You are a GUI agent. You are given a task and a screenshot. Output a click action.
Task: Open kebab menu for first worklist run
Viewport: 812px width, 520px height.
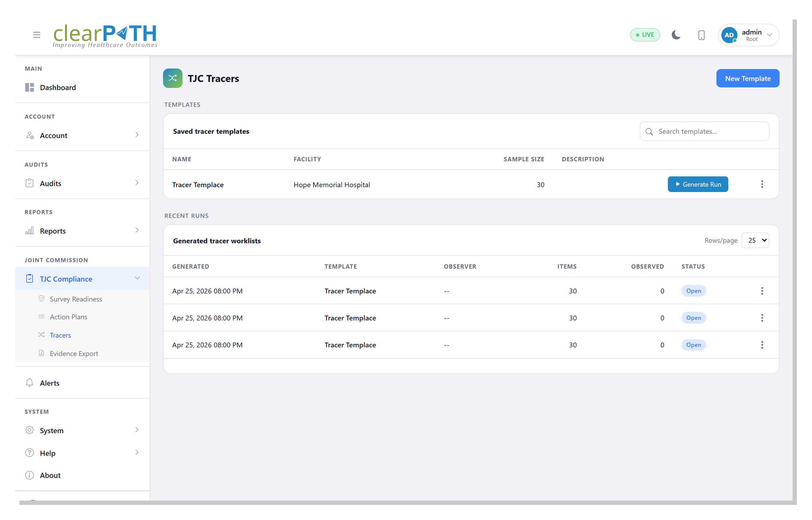coord(762,291)
